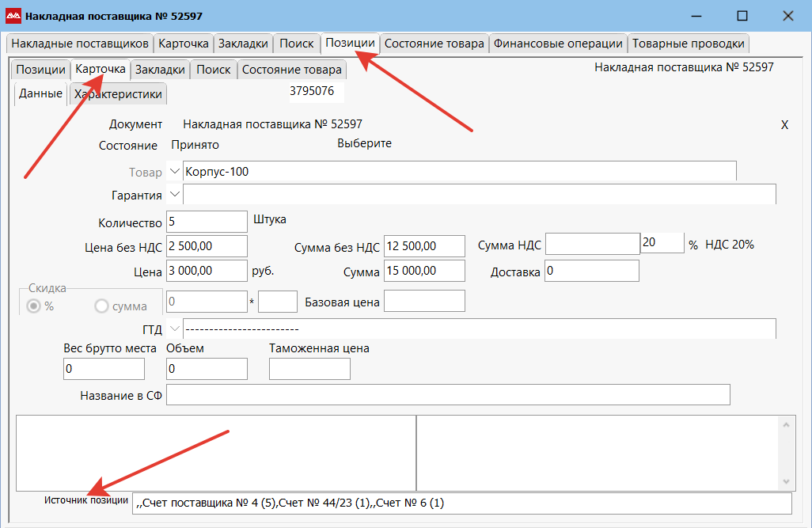The image size is (812, 528).
Task: Select the Характеристики sub-tab
Action: [x=118, y=94]
